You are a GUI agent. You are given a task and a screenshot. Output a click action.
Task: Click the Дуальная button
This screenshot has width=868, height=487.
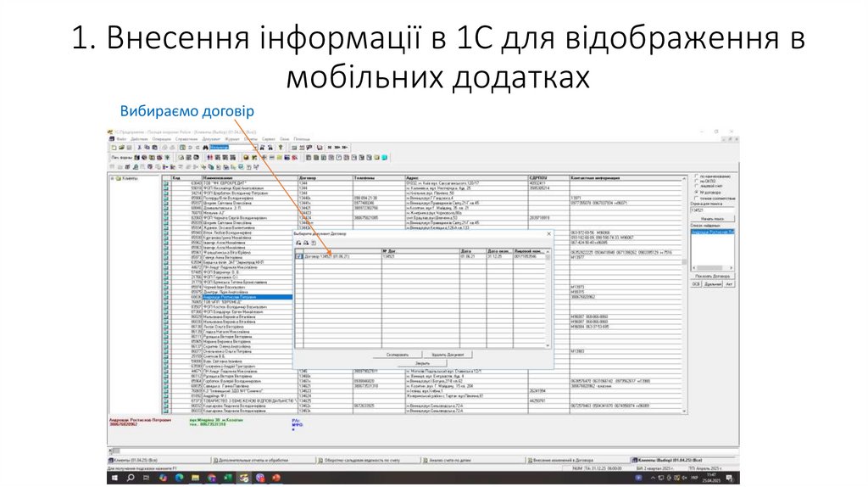click(x=712, y=284)
